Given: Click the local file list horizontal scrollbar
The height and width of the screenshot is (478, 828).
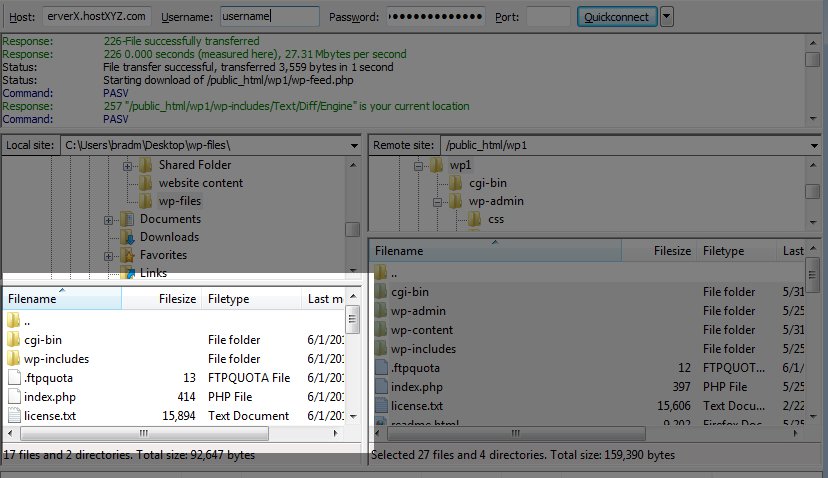Looking at the screenshot, I should coord(144,433).
